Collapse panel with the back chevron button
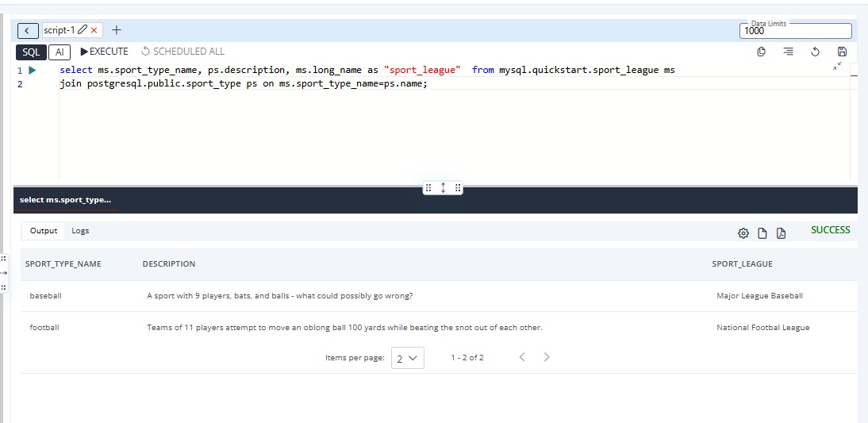868x423 pixels. (28, 30)
